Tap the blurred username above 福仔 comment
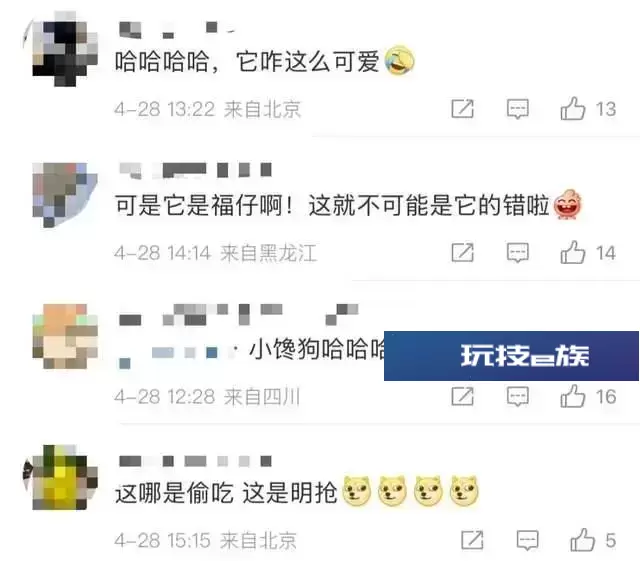Image resolution: width=640 pixels, height=561 pixels. point(196,170)
